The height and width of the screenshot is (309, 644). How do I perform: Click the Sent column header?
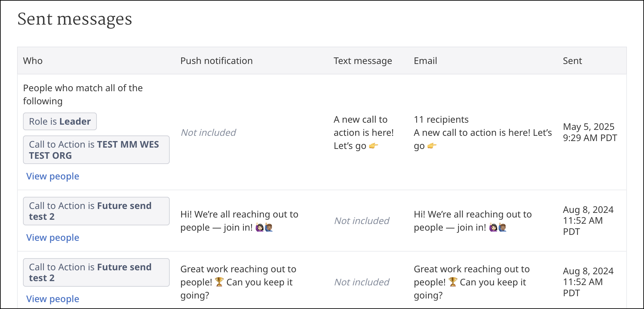click(572, 61)
